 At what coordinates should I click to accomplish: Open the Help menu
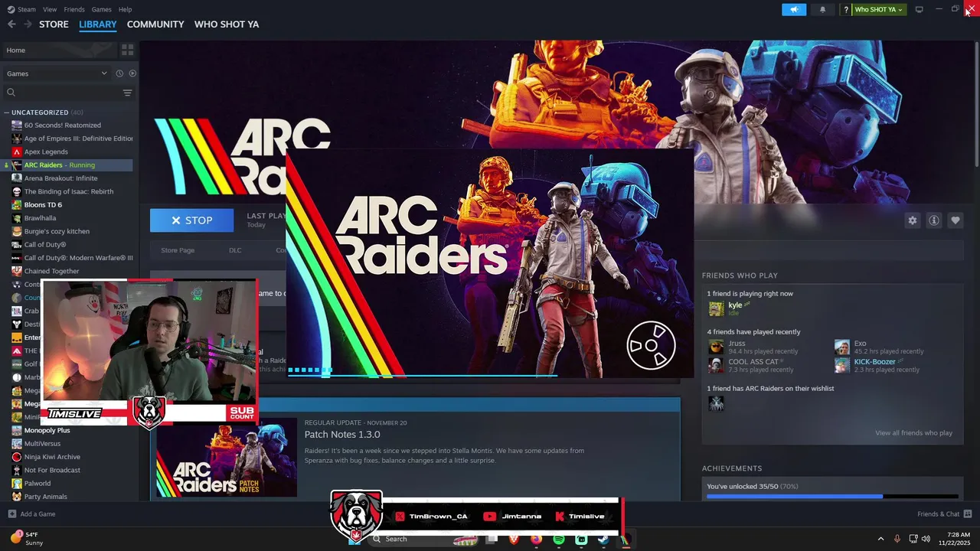tap(125, 9)
